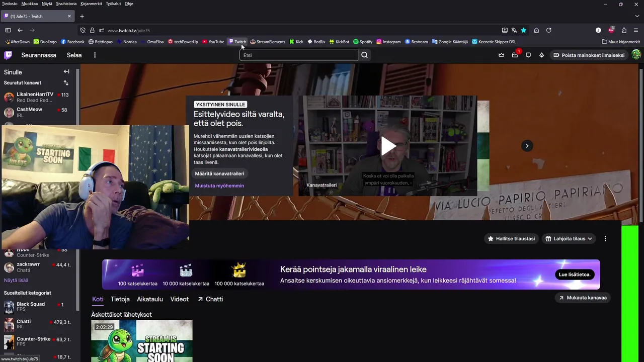This screenshot has height=362, width=644.
Task: Click the carousel next arrow
Action: point(527,146)
